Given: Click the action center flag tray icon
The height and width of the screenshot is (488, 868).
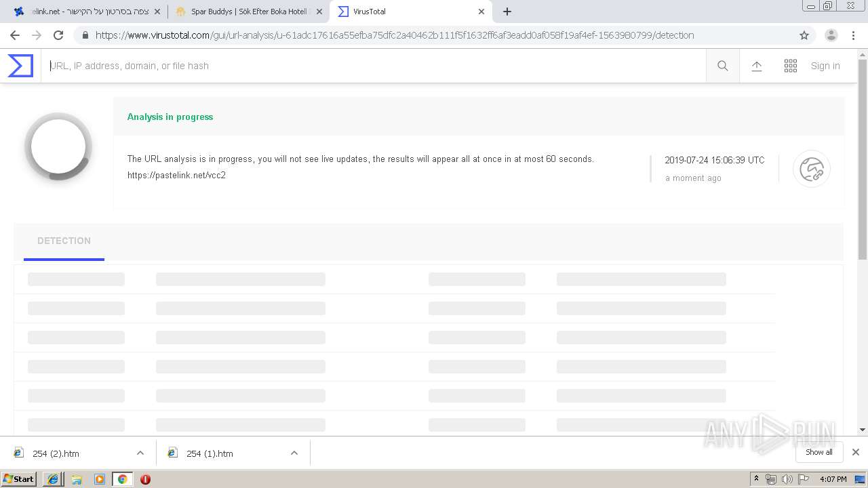Looking at the screenshot, I should pyautogui.click(x=804, y=479).
